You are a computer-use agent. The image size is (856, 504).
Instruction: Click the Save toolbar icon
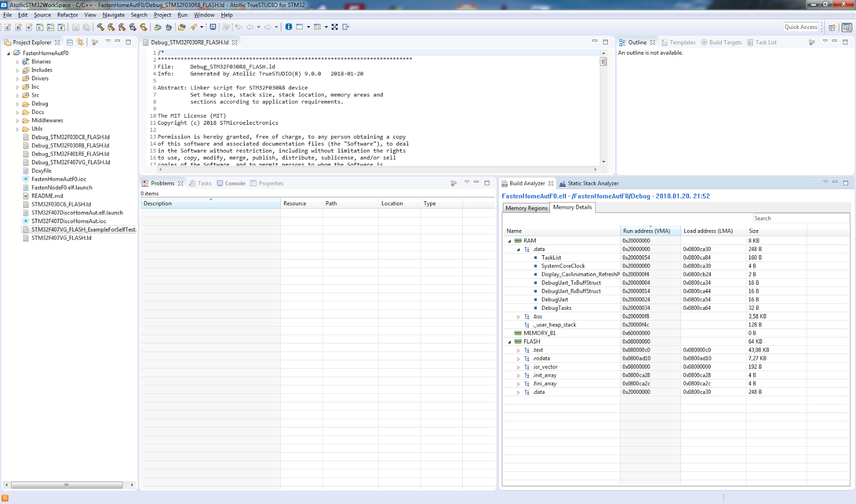(75, 27)
